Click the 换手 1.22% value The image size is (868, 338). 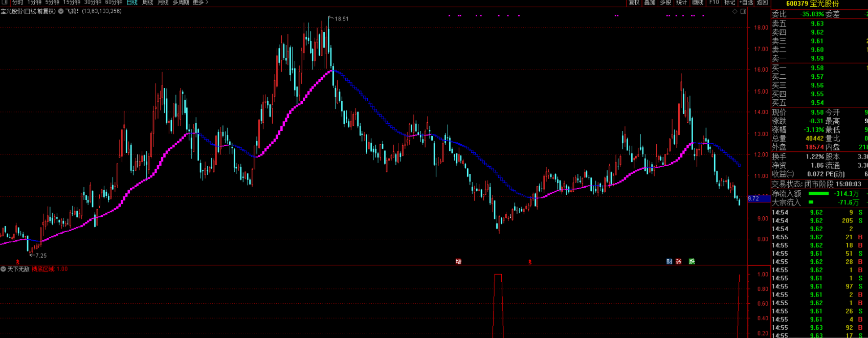pyautogui.click(x=815, y=157)
